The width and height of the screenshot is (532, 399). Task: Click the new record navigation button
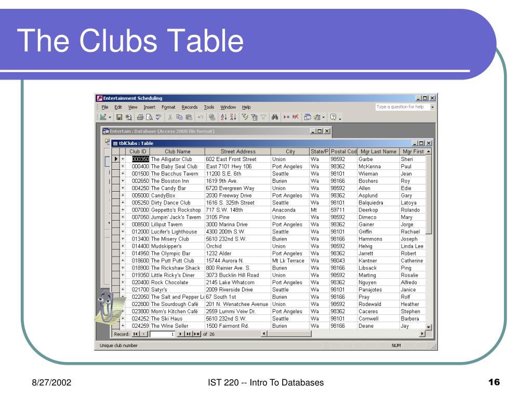click(x=197, y=334)
